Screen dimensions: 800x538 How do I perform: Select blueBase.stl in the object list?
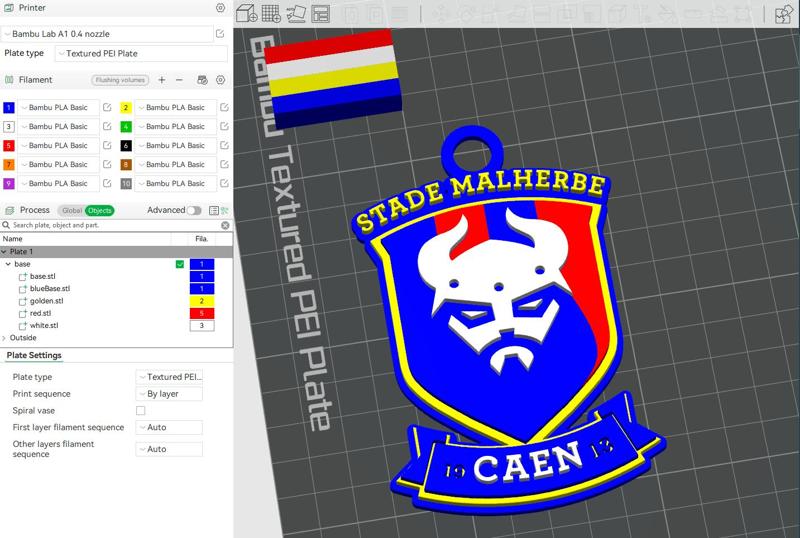[50, 288]
